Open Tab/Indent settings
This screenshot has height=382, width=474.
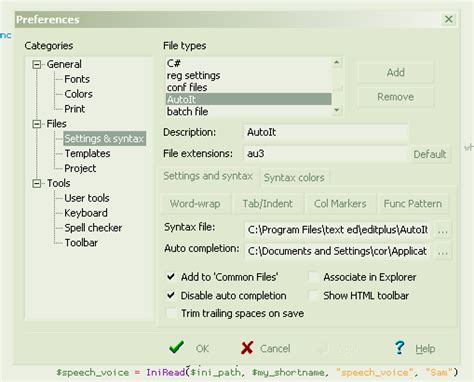coord(267,203)
